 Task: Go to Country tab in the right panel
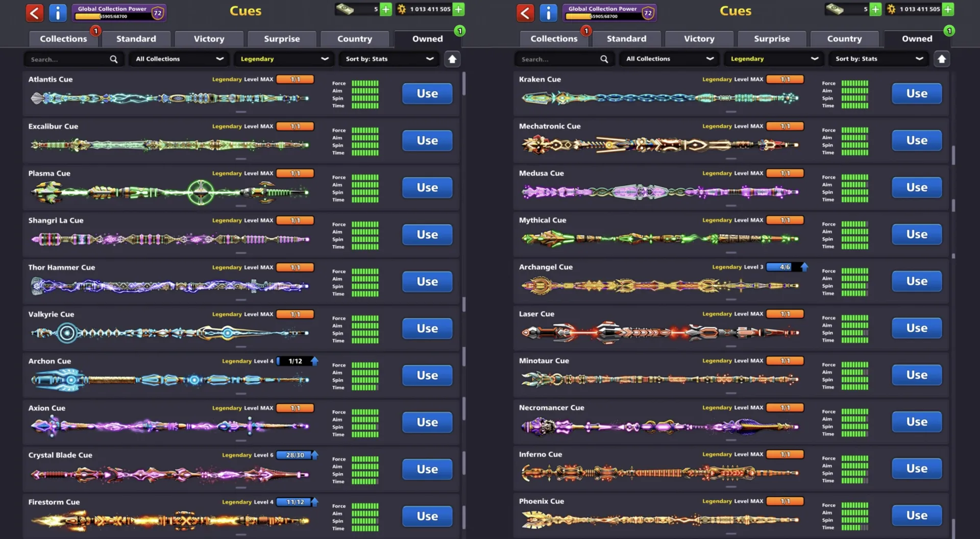tap(845, 39)
